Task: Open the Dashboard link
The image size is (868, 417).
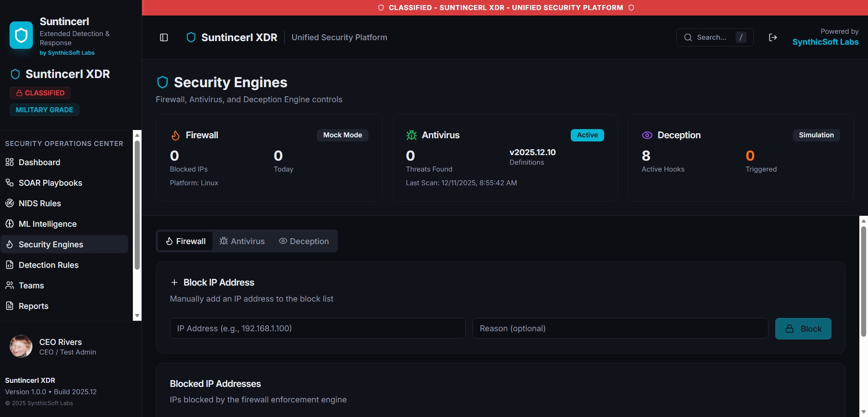Action: pyautogui.click(x=39, y=162)
